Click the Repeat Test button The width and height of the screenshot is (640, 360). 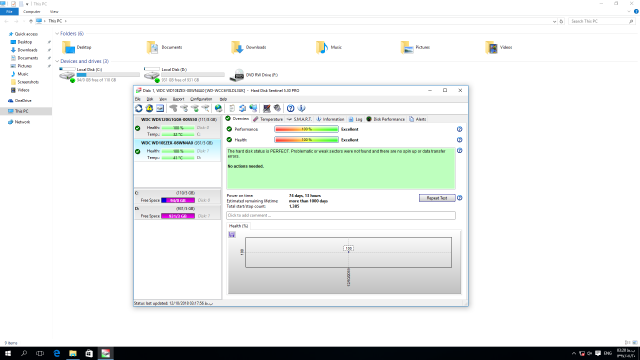pyautogui.click(x=437, y=198)
